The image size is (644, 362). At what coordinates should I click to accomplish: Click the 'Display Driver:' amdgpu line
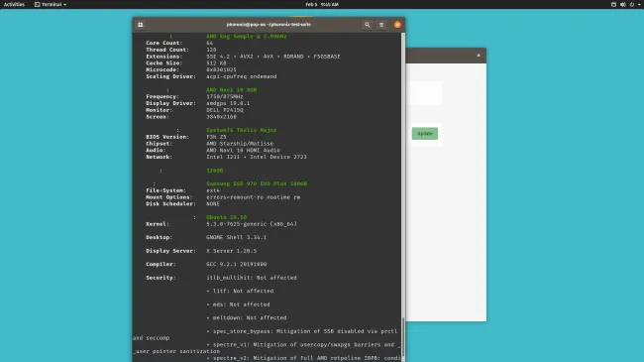click(x=197, y=103)
